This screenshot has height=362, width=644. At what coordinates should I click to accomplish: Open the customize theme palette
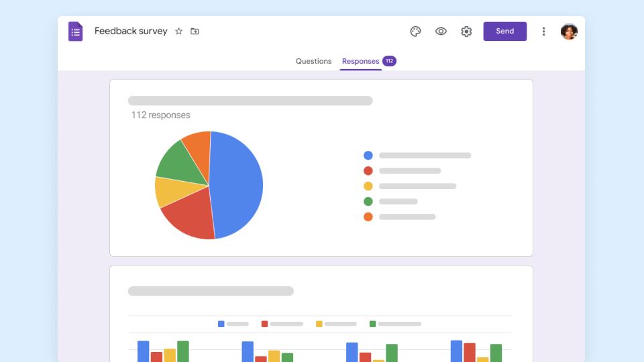pyautogui.click(x=415, y=32)
